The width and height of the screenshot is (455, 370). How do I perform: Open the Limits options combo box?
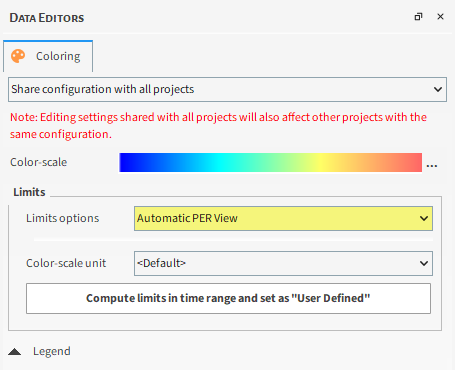click(283, 218)
